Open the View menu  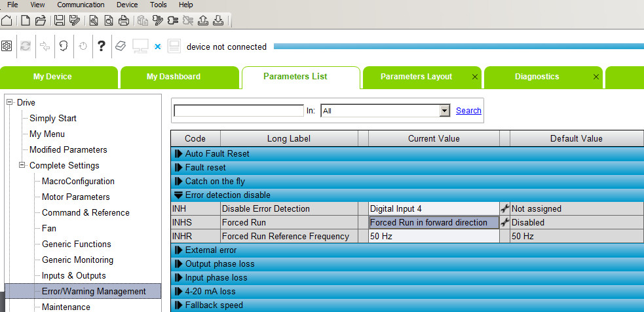tap(37, 5)
